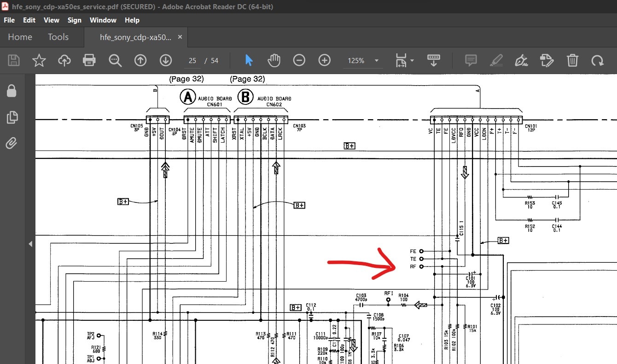Activate the Selection arrow tool
Viewport: 617px width, 364px height.
(x=249, y=60)
